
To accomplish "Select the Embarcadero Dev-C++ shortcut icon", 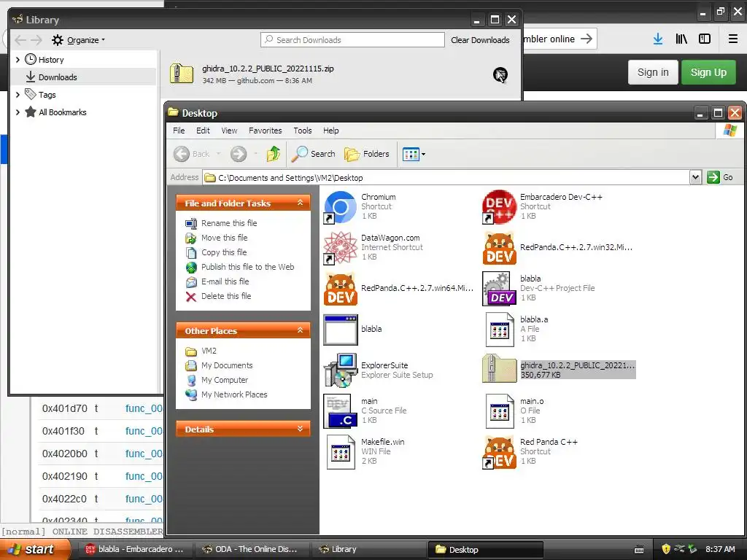I will coord(499,207).
